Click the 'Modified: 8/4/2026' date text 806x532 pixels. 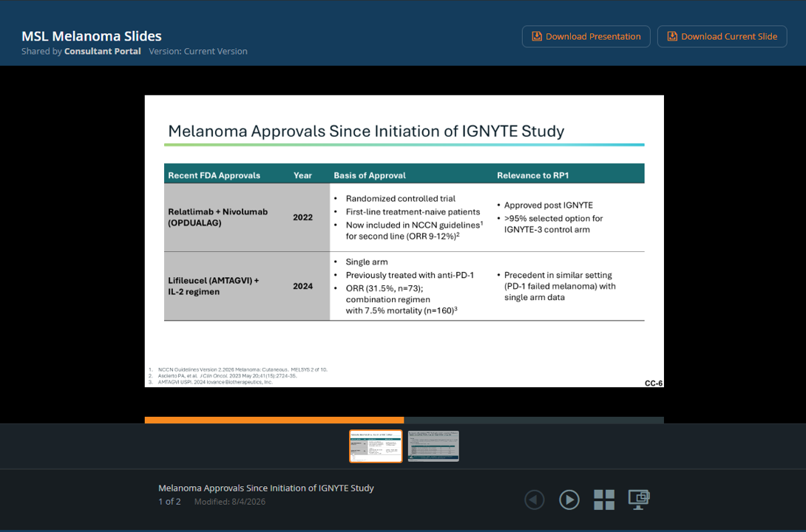(x=230, y=502)
